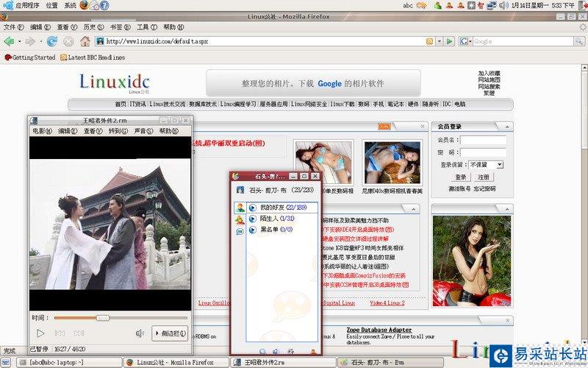Open the 系统 menu on top panel
The height and width of the screenshot is (368, 588).
click(70, 5)
